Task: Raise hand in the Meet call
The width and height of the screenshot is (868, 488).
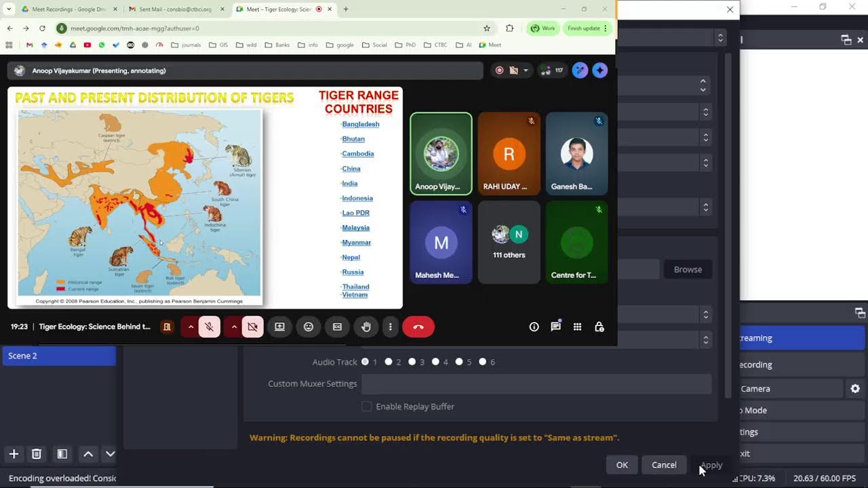Action: click(x=366, y=327)
